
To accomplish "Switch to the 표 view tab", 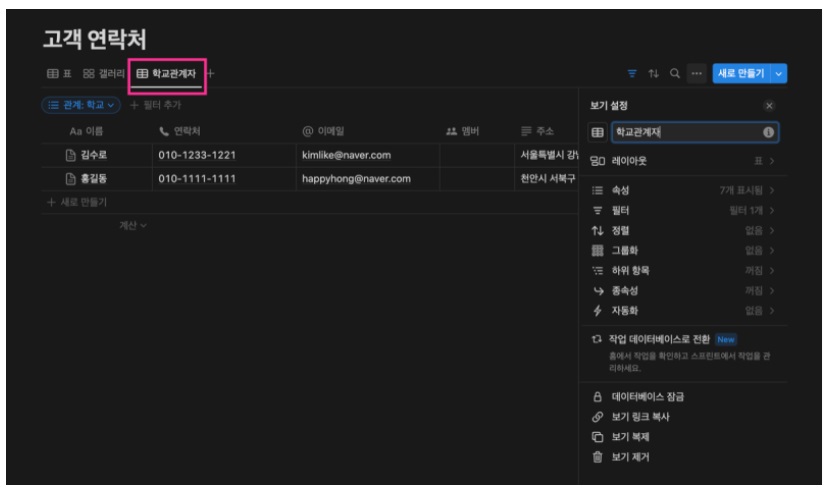I will tap(59, 74).
